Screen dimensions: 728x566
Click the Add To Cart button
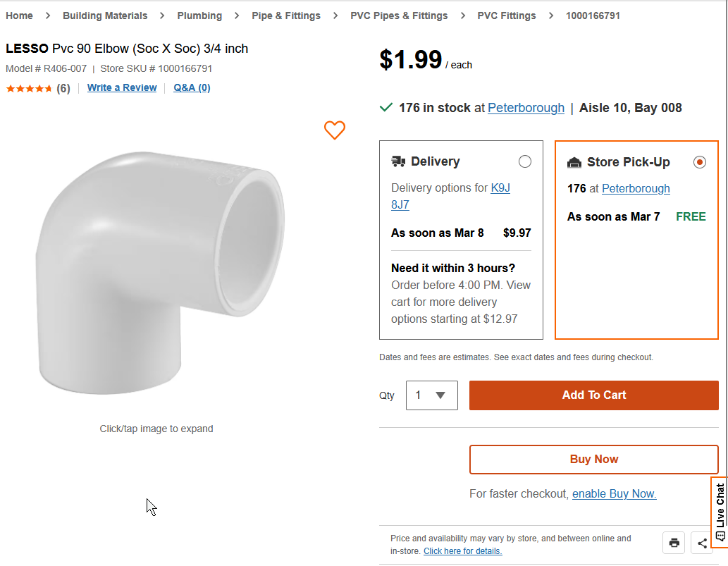[x=593, y=395]
